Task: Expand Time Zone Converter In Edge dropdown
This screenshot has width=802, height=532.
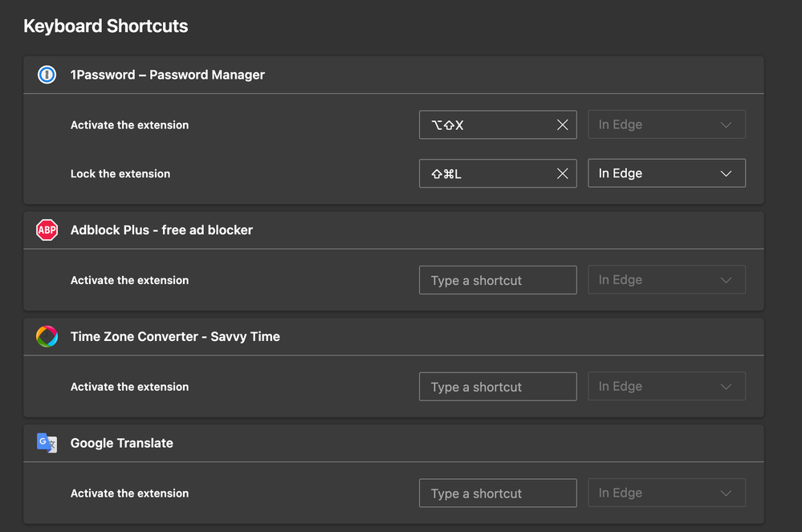Action: [666, 387]
